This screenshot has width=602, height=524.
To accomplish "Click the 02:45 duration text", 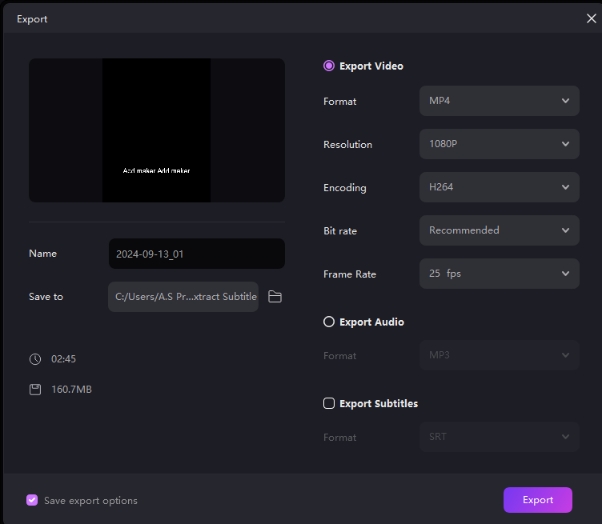I will [x=64, y=359].
